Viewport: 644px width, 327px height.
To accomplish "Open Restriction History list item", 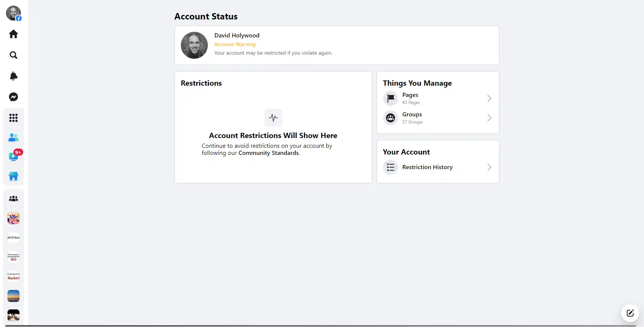I will [427, 167].
